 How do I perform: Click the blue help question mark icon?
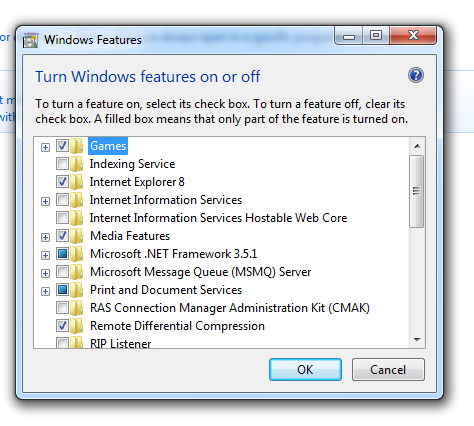coord(416,75)
